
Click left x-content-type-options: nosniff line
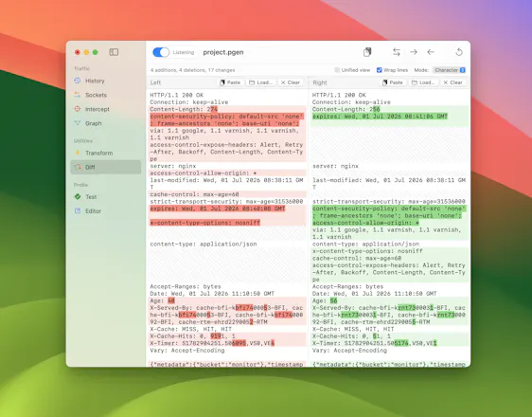(x=204, y=223)
